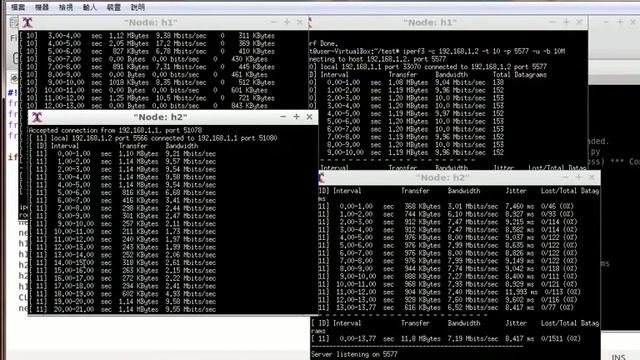Click xterm icon of h2 window with 'Accepted connection'
Image resolution: width=640 pixels, height=360 pixels.
[37, 117]
